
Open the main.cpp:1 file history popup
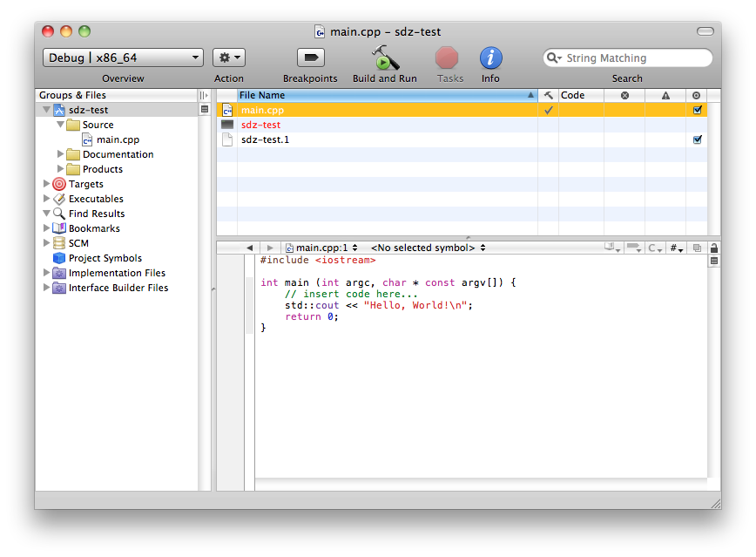tap(321, 248)
